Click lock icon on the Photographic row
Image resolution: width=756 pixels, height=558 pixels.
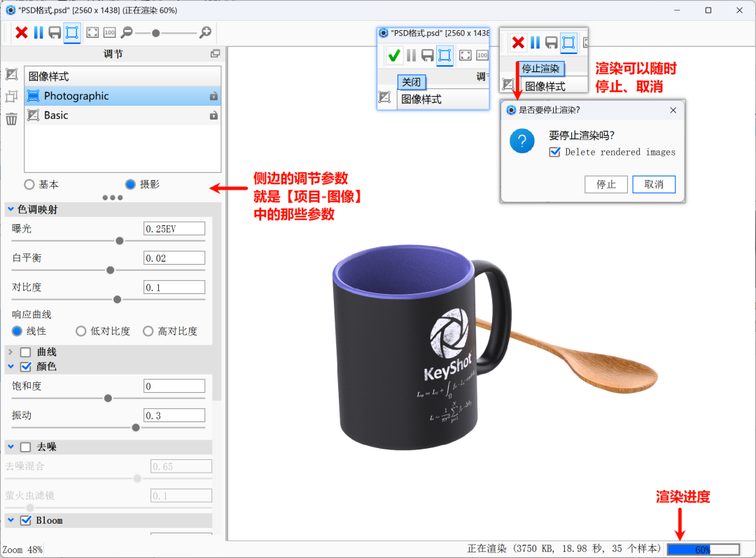(x=213, y=96)
